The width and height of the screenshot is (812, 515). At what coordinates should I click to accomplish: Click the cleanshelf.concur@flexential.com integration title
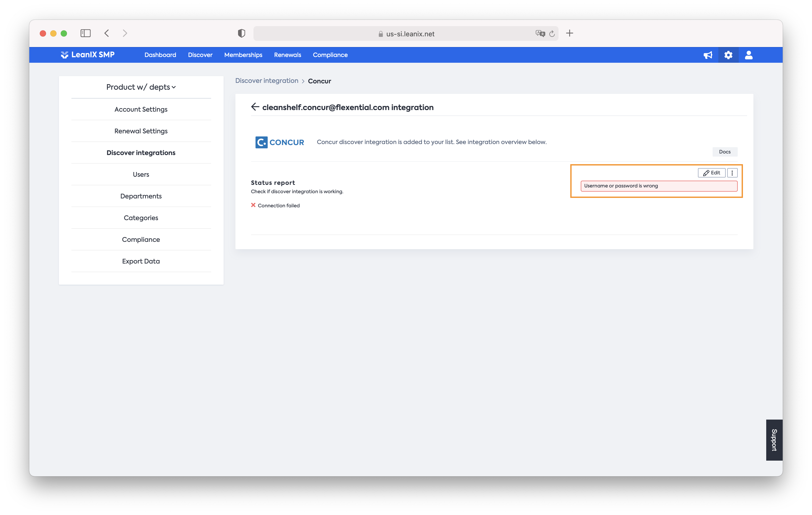point(348,107)
